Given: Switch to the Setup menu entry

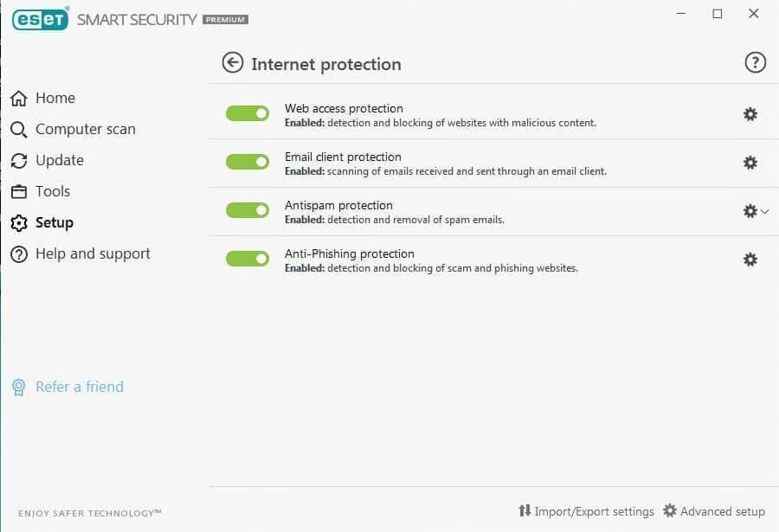Looking at the screenshot, I should (53, 222).
